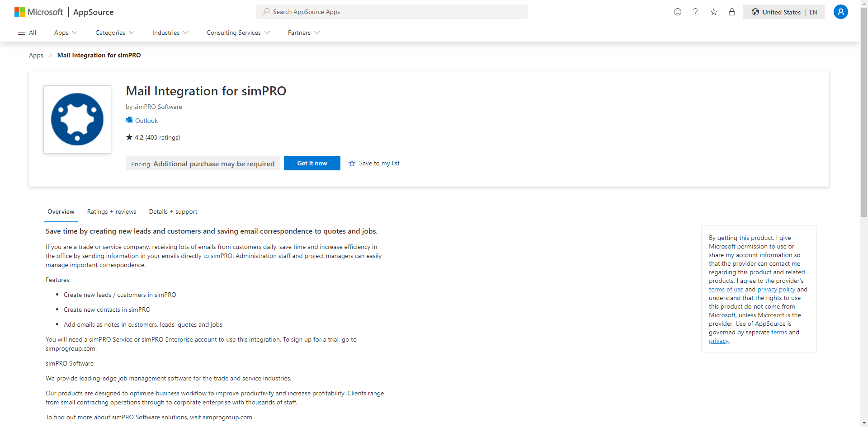
Task: Switch to Ratings + reviews tab
Action: click(112, 211)
